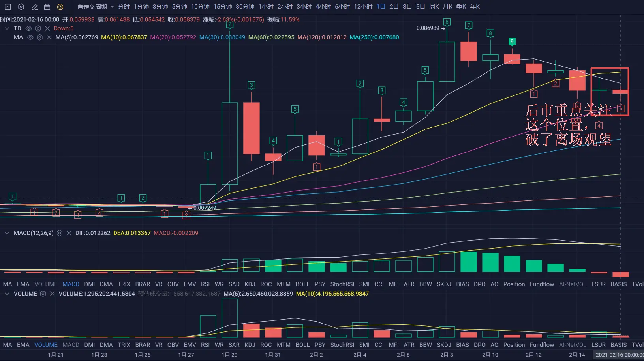Click the 2月 8 date axis label

tap(447, 355)
